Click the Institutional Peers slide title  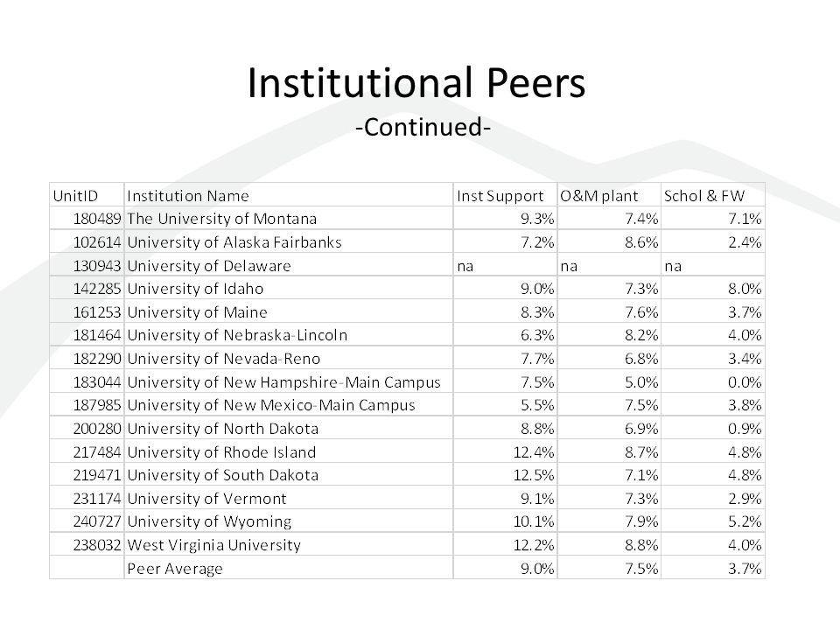[416, 83]
